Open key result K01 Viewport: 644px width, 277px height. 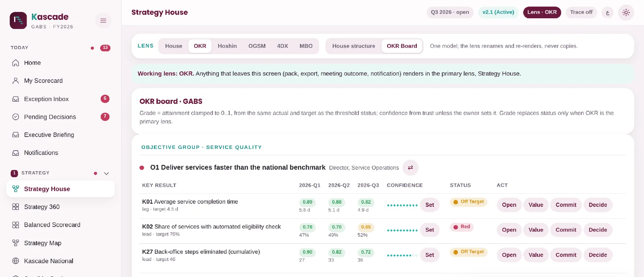click(509, 205)
